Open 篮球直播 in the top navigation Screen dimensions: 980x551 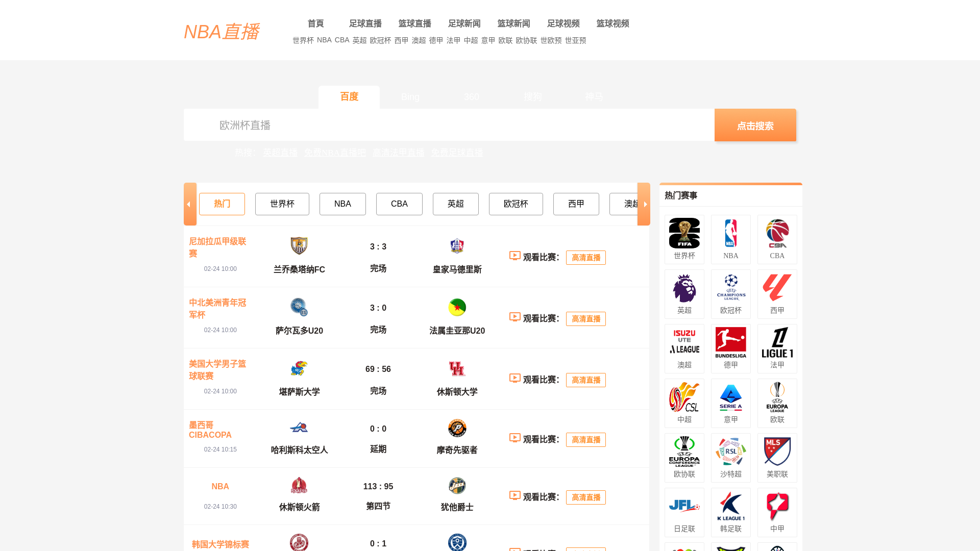(414, 23)
